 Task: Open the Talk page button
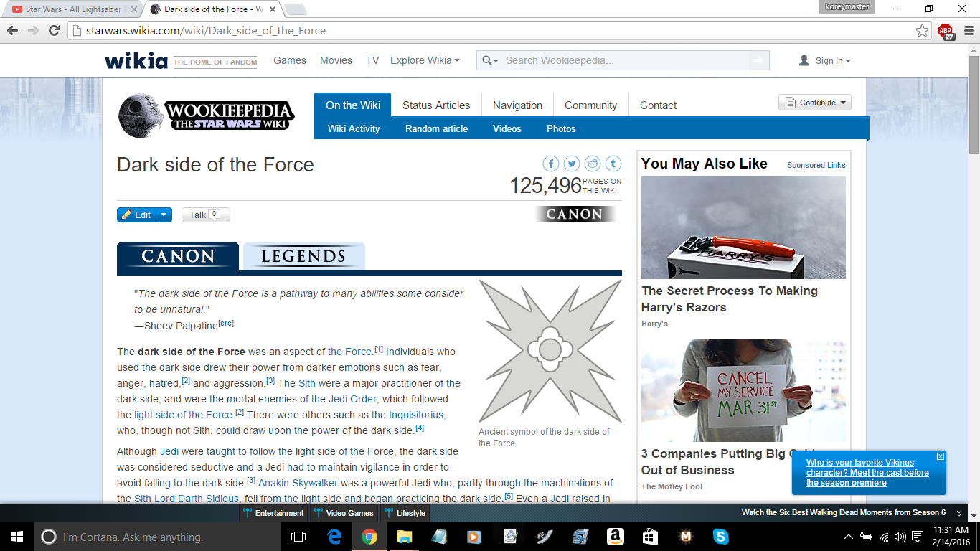pos(205,215)
